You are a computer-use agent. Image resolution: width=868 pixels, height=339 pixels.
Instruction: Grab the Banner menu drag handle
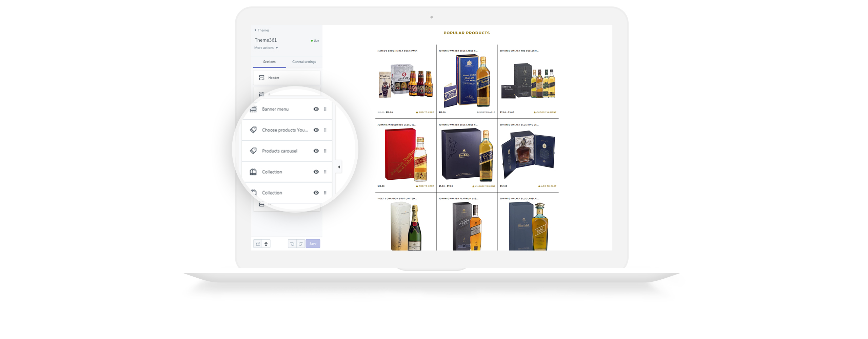[x=325, y=109]
